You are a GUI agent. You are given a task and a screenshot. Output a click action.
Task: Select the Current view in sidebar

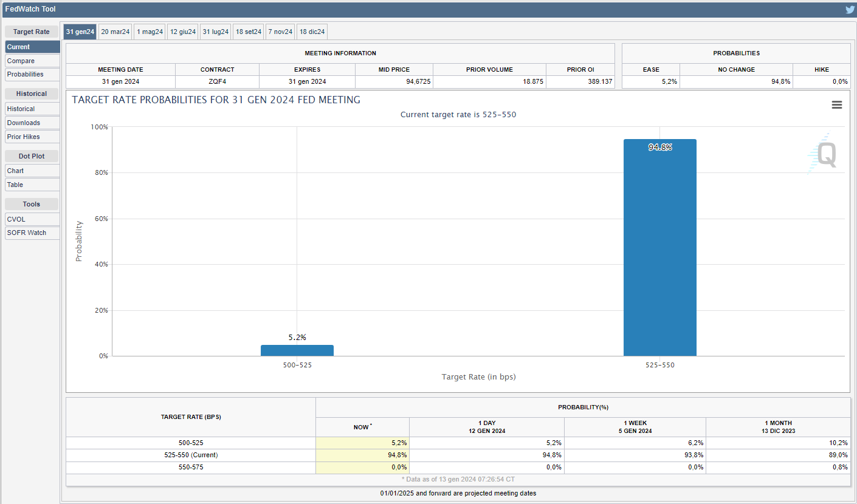click(32, 47)
